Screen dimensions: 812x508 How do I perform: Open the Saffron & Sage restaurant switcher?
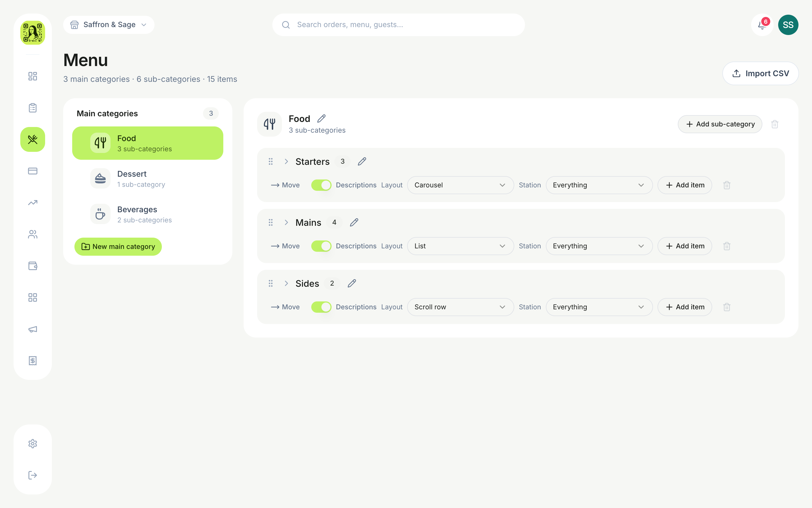[x=109, y=25]
